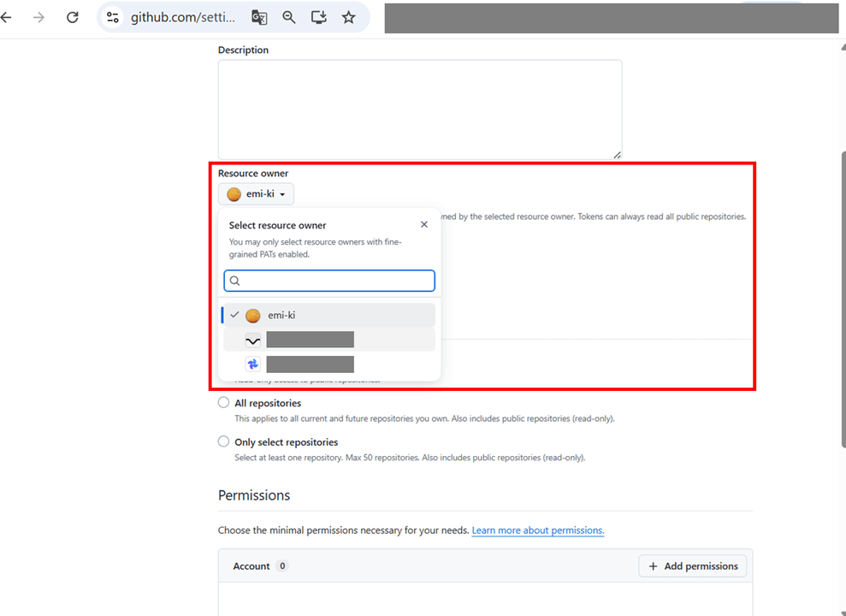Select the All repositories radio button
Image resolution: width=846 pixels, height=616 pixels.
tap(223, 402)
